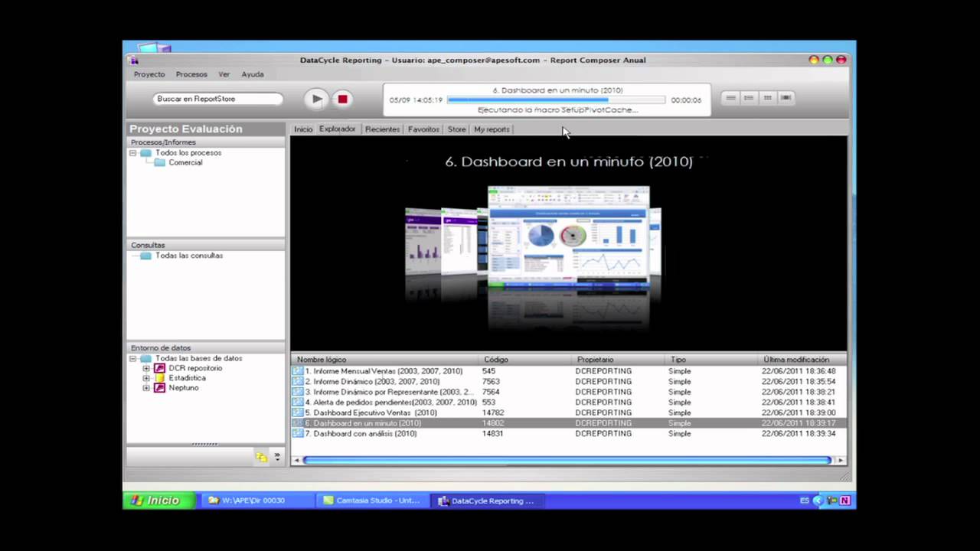Click the icon of 3. Informe Dinámico por Representante
980x551 pixels.
pos(298,392)
